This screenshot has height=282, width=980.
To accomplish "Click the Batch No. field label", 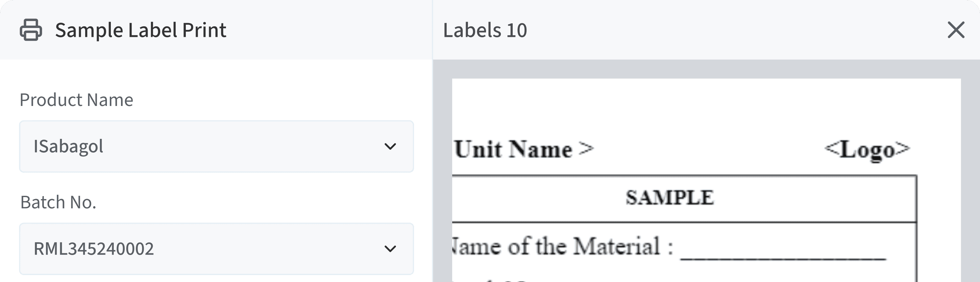I will click(x=59, y=202).
